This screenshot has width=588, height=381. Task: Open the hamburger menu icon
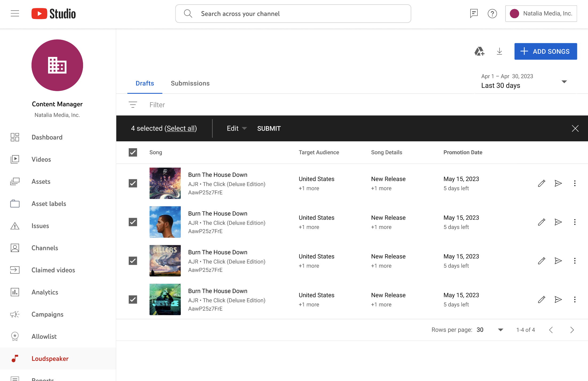point(15,13)
